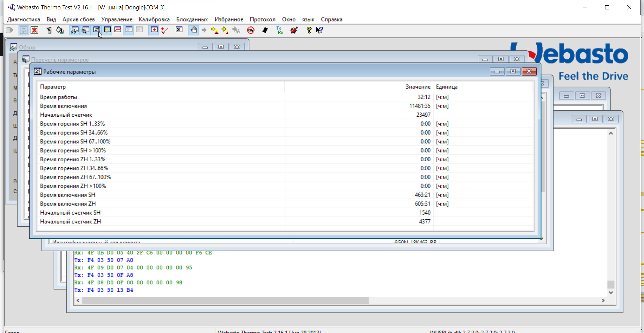644x333 pixels.
Task: Click the blue text window toolbar icon
Action: coord(129,30)
